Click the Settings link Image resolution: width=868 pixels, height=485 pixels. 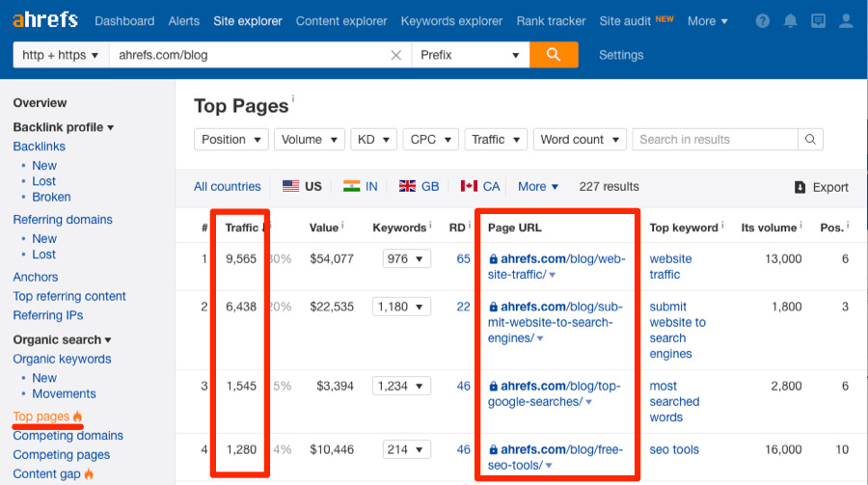(621, 55)
